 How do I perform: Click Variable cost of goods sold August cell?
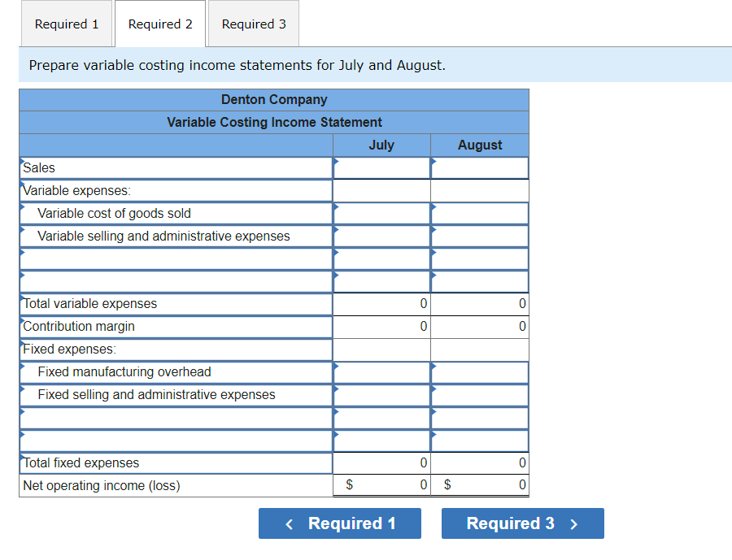[479, 213]
